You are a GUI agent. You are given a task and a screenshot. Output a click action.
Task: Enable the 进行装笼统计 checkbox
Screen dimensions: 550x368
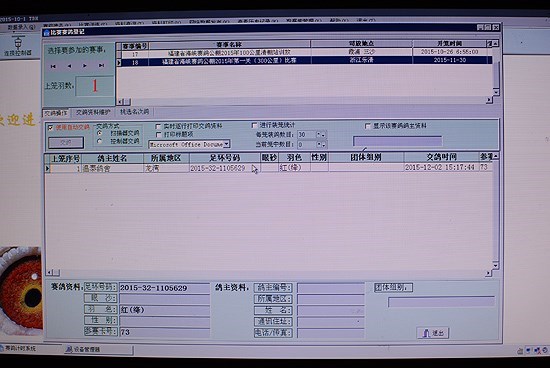pos(254,125)
